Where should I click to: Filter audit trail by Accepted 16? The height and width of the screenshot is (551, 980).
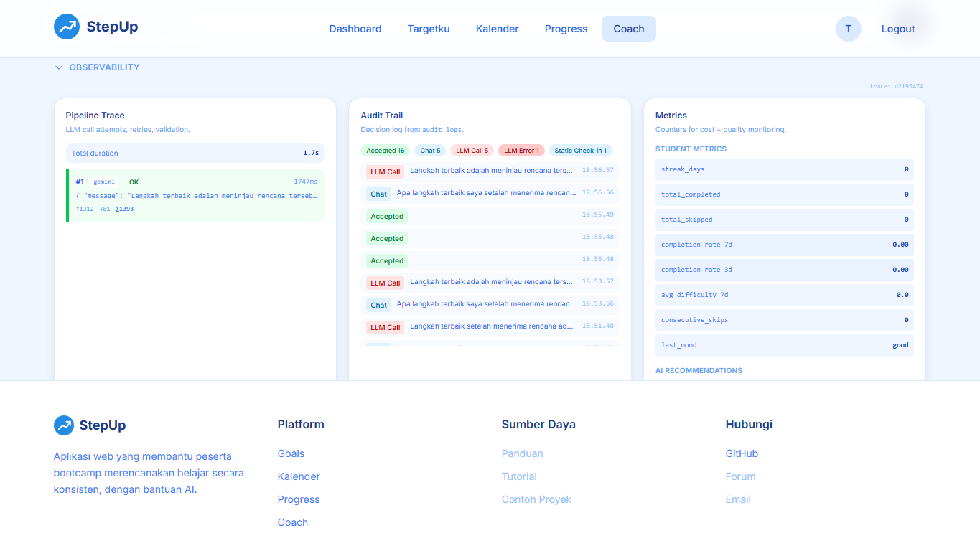pos(386,151)
